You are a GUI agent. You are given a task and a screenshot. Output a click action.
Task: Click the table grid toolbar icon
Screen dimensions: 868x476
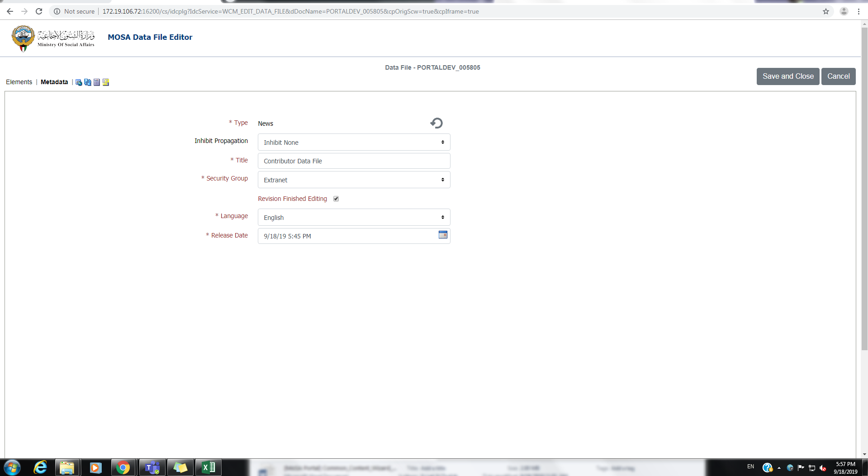[97, 82]
